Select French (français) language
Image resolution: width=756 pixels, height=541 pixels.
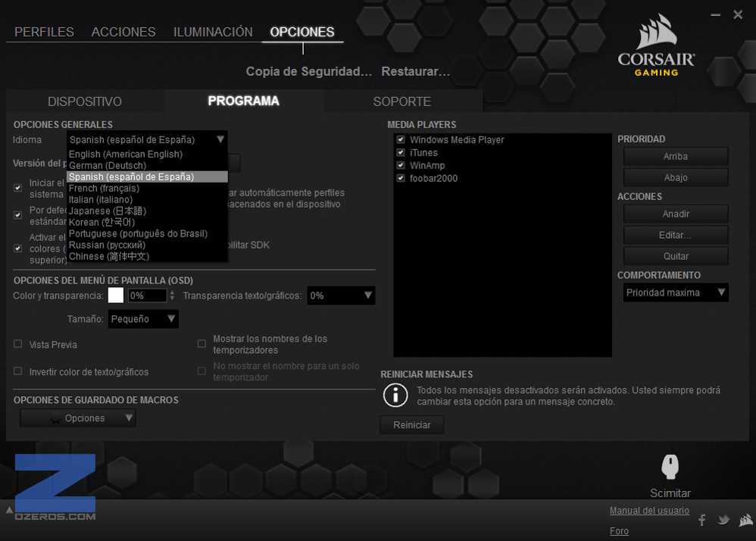(146, 188)
